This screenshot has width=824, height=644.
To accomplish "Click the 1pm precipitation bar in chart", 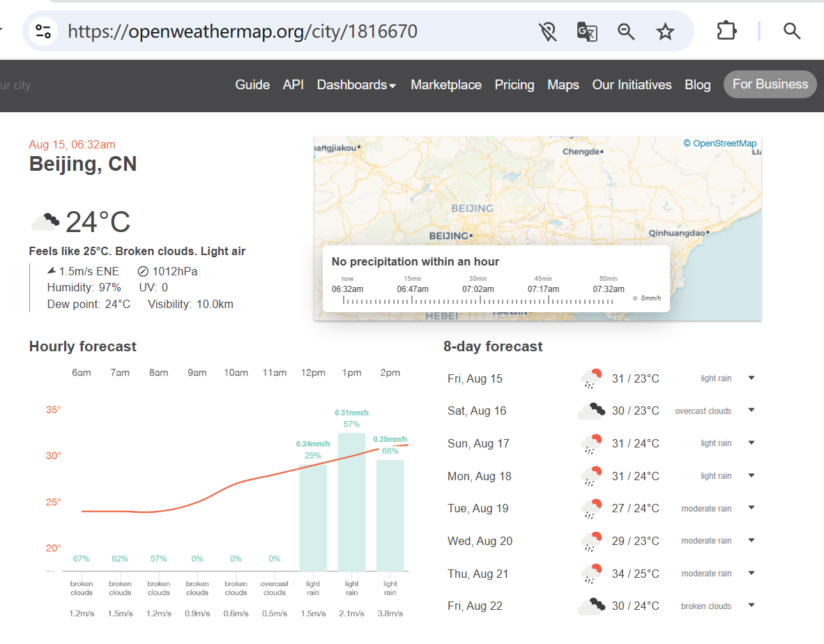I will (351, 502).
